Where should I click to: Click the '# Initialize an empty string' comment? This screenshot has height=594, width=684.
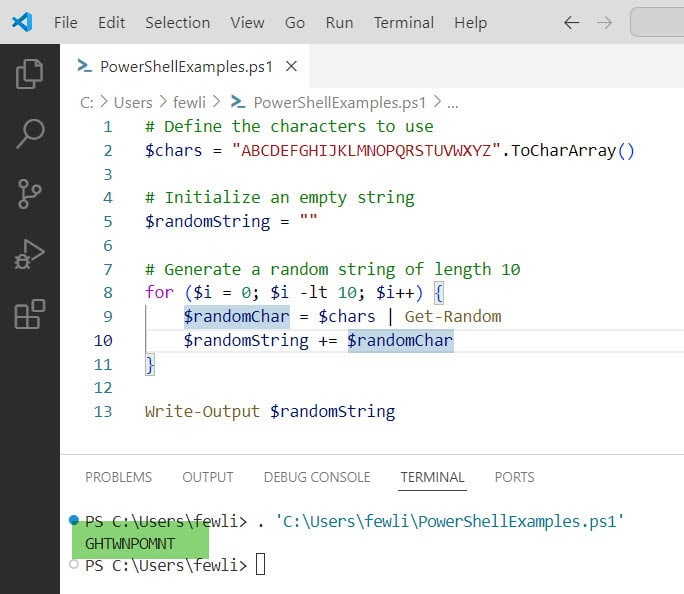(279, 198)
